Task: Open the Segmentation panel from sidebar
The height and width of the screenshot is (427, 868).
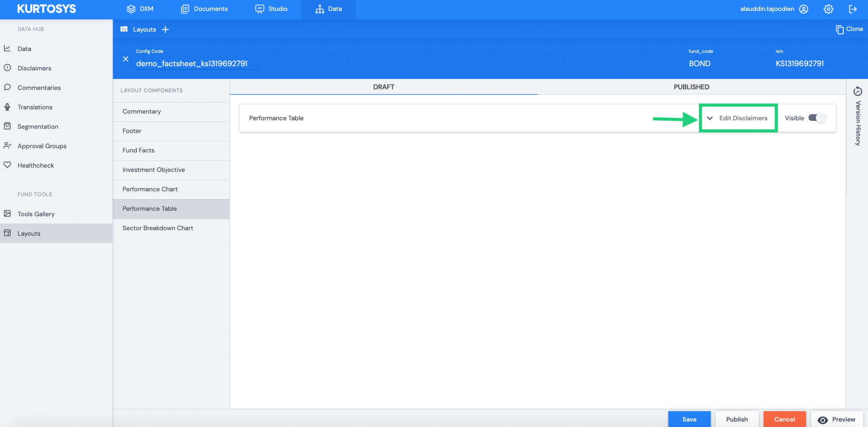Action: (x=38, y=126)
